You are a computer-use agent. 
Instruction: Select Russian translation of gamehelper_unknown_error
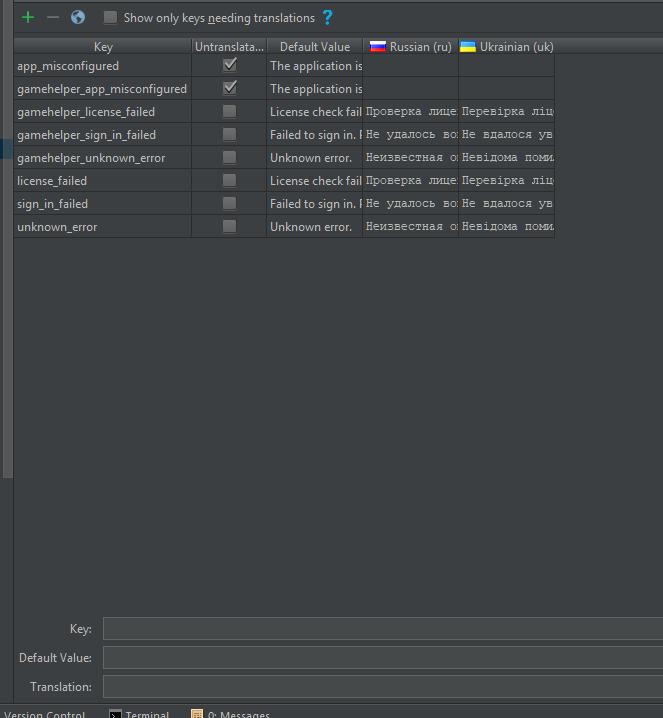[x=411, y=158]
